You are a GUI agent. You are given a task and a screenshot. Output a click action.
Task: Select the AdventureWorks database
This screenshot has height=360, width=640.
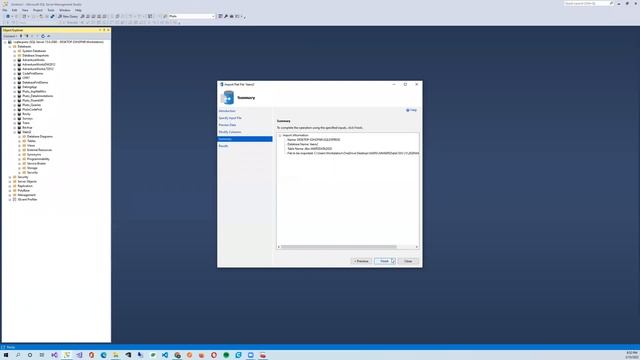33,60
